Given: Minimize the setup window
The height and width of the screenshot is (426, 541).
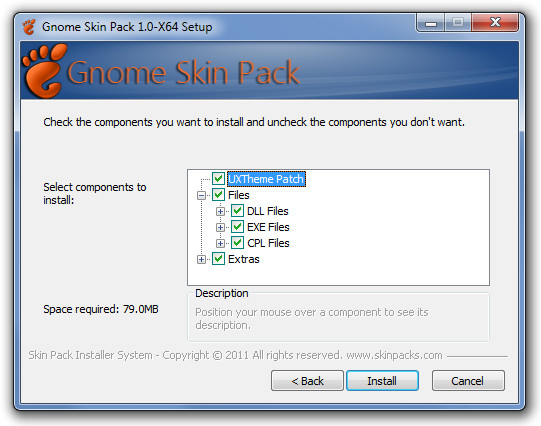Looking at the screenshot, I should pyautogui.click(x=430, y=23).
